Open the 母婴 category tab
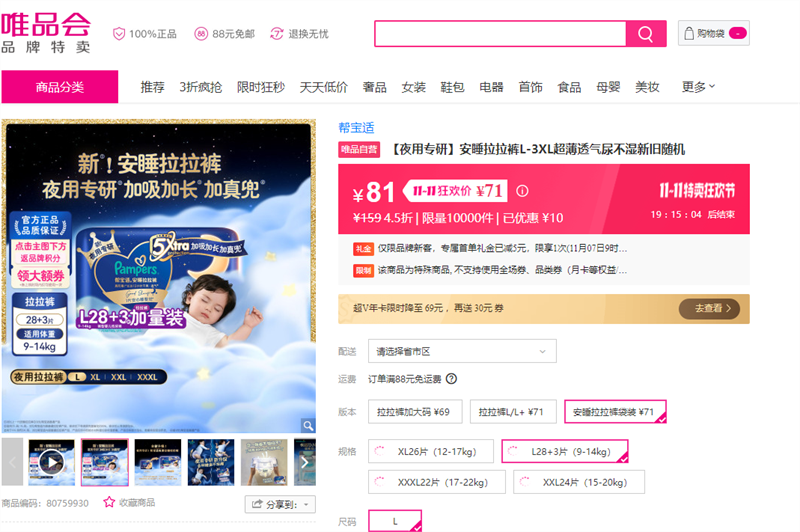The width and height of the screenshot is (800, 532). pos(608,87)
